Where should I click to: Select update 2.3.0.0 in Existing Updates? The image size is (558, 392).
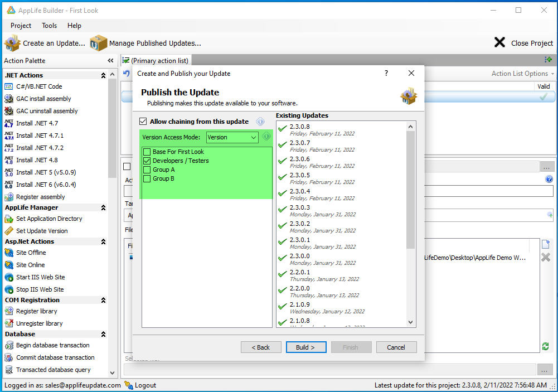[342, 259]
